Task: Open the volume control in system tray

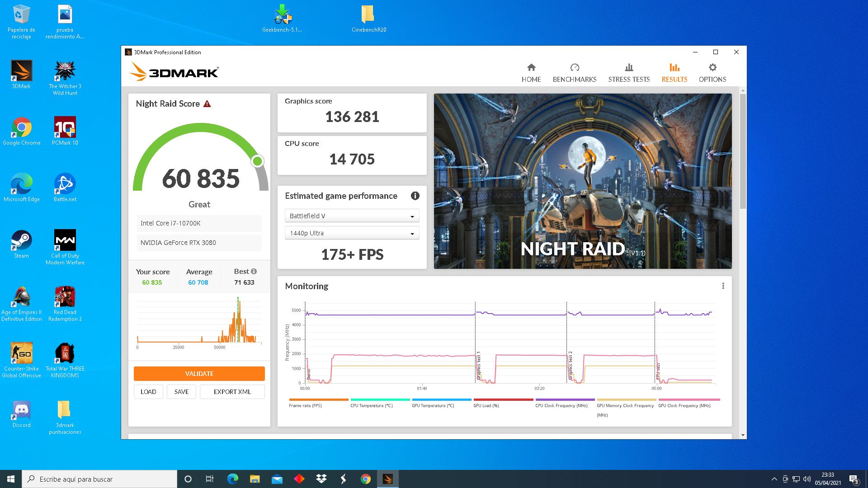Action: (x=807, y=479)
